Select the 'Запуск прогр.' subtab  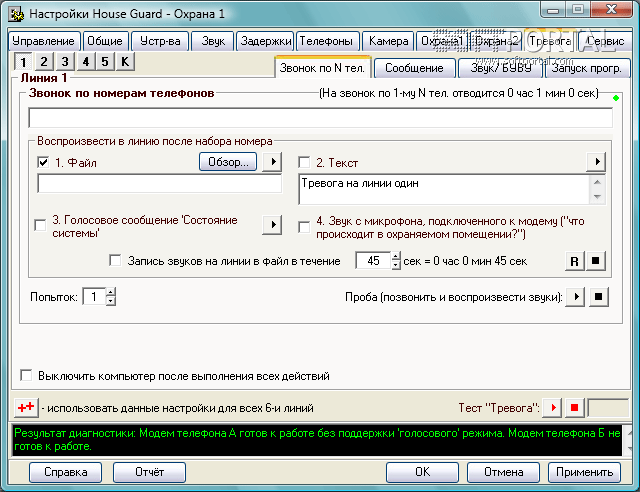(x=588, y=68)
